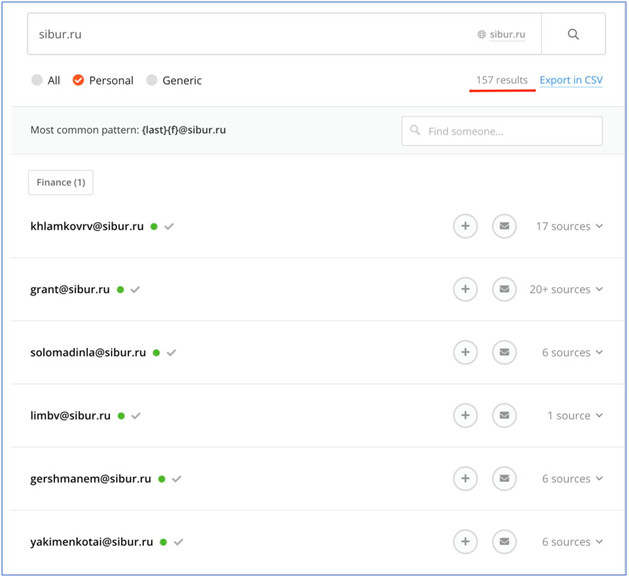This screenshot has height=577, width=629.
Task: Click the plus icon for khlamkovrv@sibur.ru
Action: pos(465,227)
